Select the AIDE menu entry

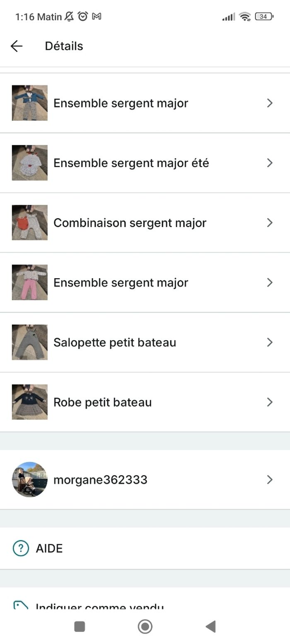[x=49, y=548]
